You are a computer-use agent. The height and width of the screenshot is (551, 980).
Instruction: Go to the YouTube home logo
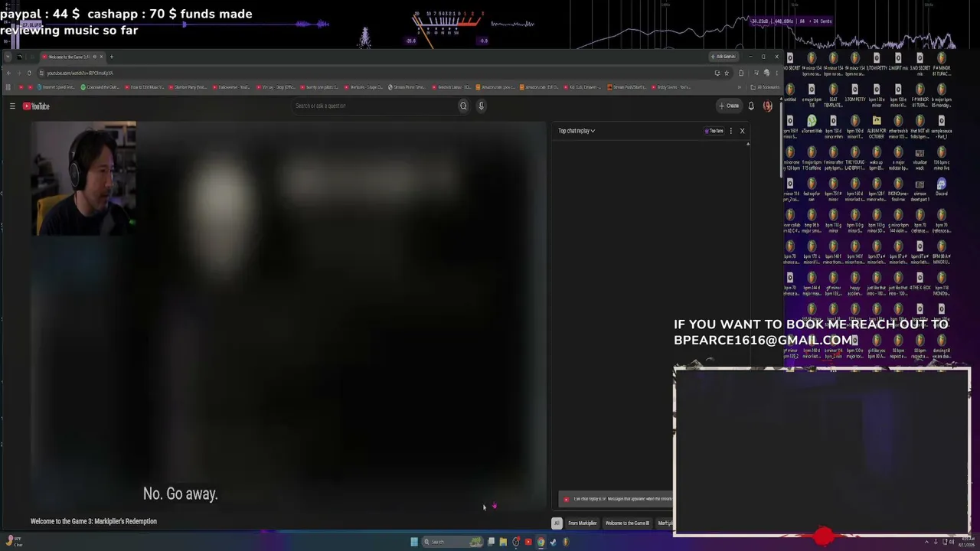(36, 106)
